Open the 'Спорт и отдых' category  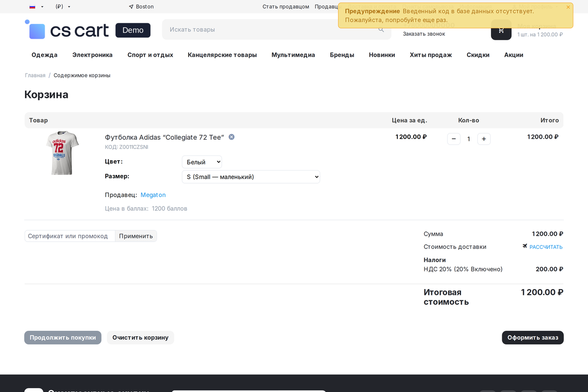point(150,55)
